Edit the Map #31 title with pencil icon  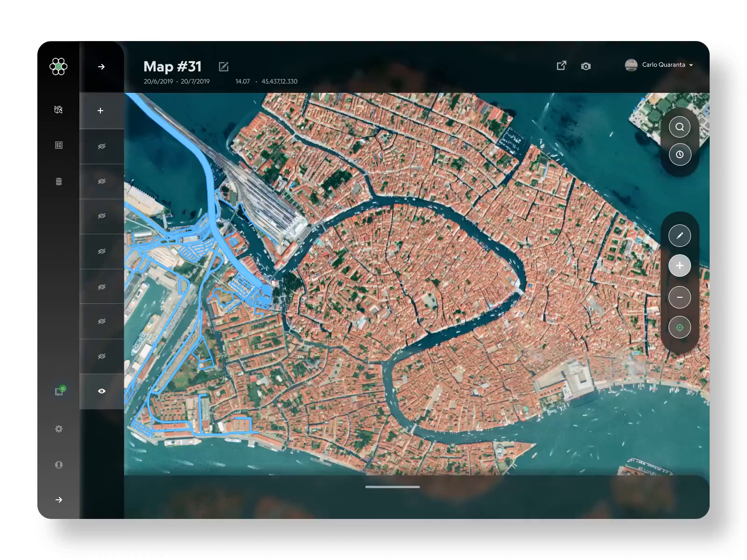(x=223, y=66)
